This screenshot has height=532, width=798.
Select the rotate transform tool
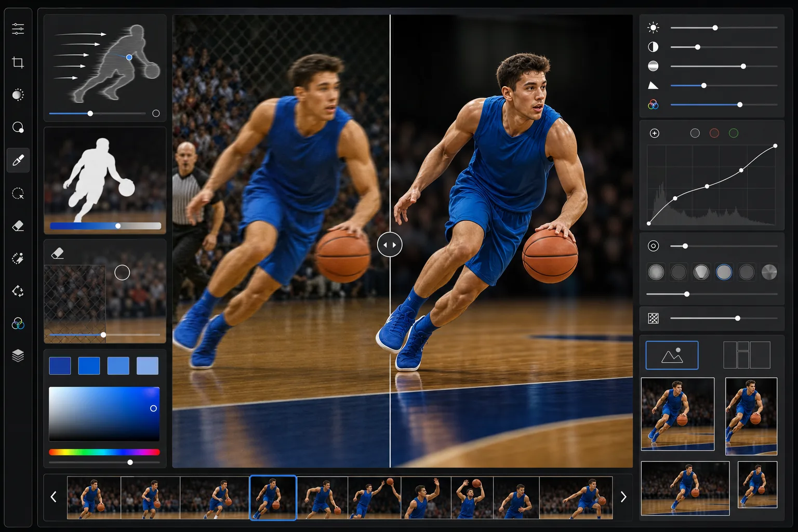click(x=18, y=291)
